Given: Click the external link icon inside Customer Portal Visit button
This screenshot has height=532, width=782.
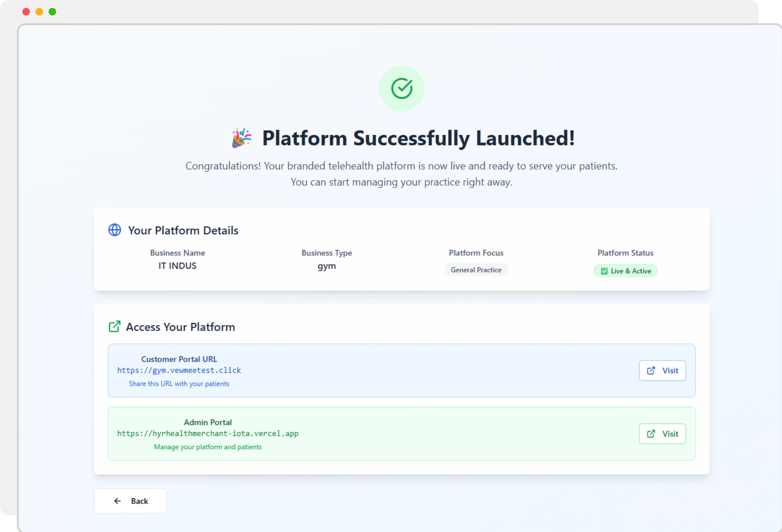Looking at the screenshot, I should click(652, 370).
